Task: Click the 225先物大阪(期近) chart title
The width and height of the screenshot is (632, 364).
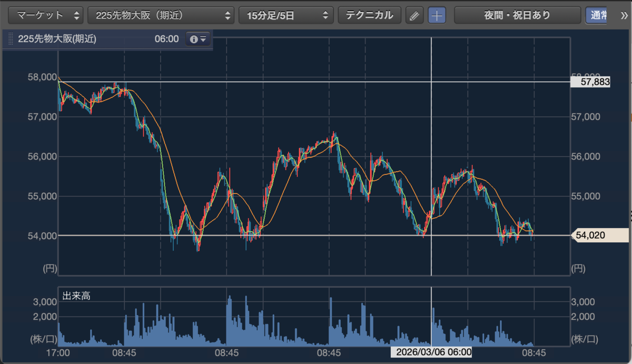Action: tap(57, 39)
